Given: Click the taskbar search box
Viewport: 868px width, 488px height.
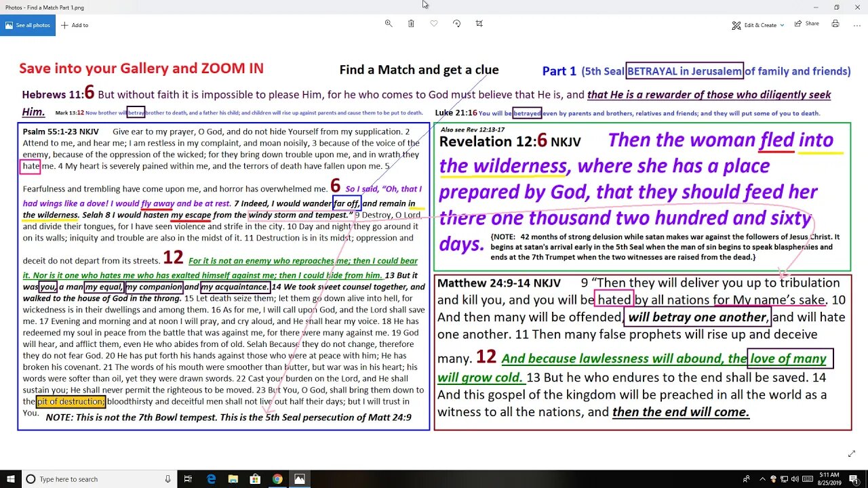Looking at the screenshot, I should (x=98, y=479).
